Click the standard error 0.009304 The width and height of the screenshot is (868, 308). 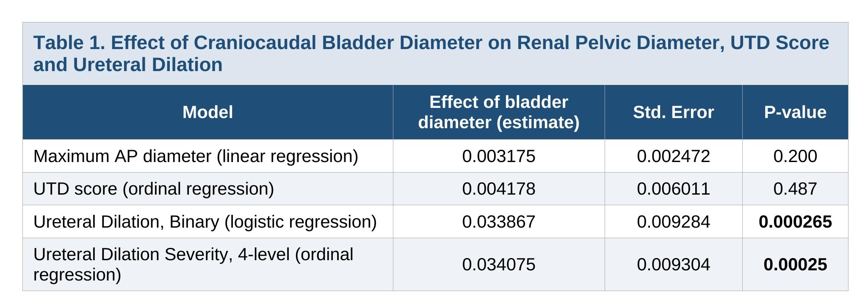coord(673,264)
